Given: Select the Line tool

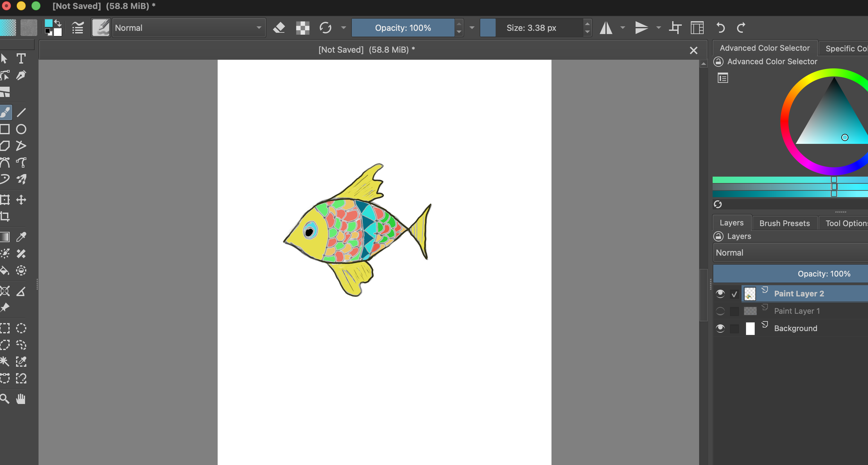Looking at the screenshot, I should [21, 112].
